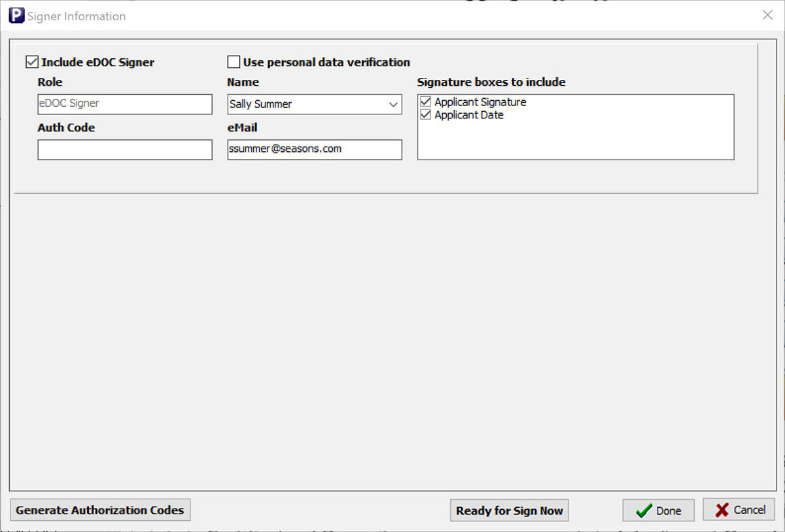Screen dimensions: 785x532
Task: Uncheck Include eDOC Signer checkbox
Action: (x=32, y=62)
